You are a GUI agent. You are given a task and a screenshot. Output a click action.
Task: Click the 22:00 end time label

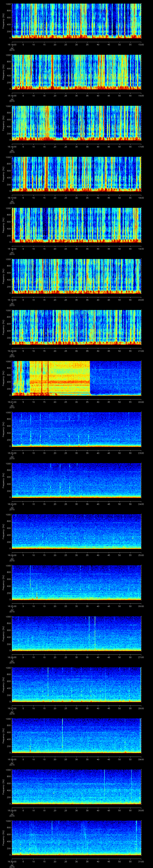[141, 402]
